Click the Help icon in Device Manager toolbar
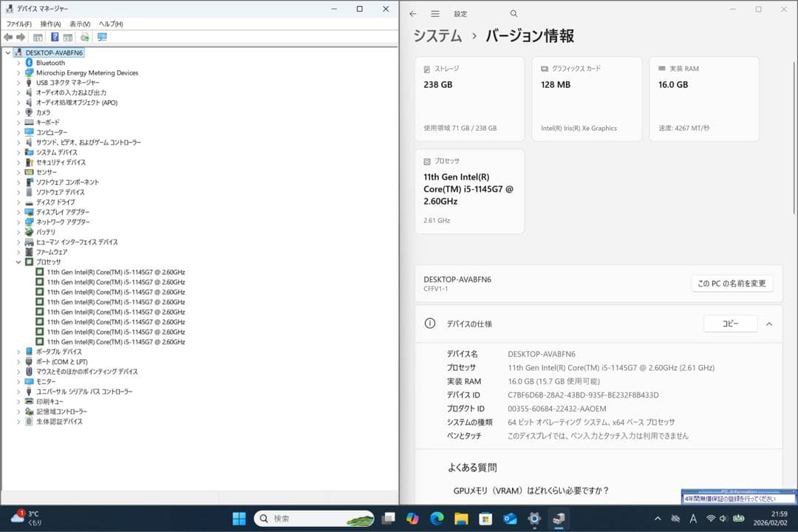The height and width of the screenshot is (532, 798). [x=53, y=37]
